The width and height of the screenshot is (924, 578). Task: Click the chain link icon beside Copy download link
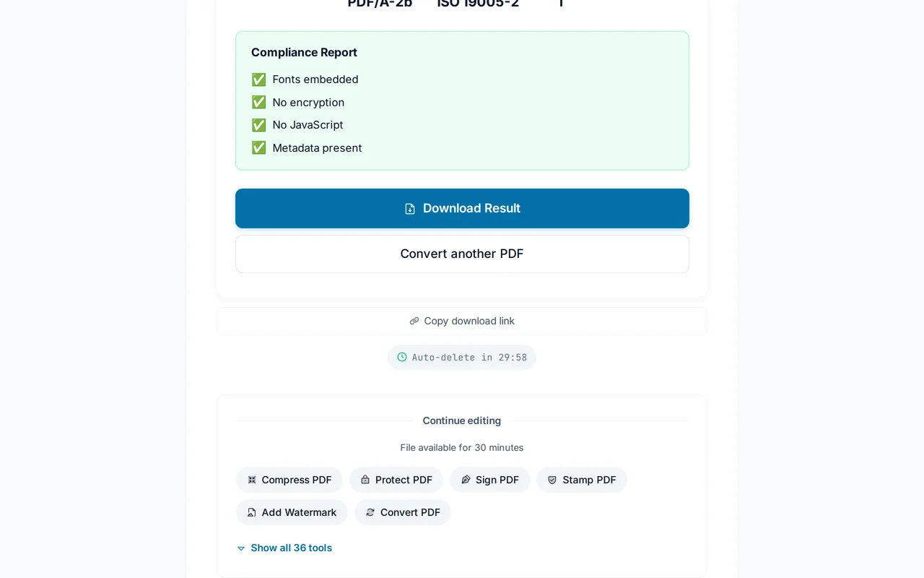pos(414,321)
